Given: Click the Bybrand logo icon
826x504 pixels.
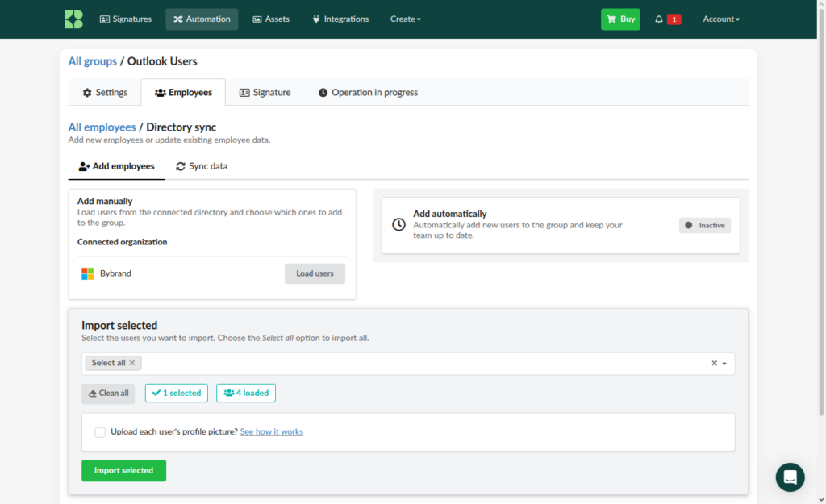Looking at the screenshot, I should pos(73,19).
